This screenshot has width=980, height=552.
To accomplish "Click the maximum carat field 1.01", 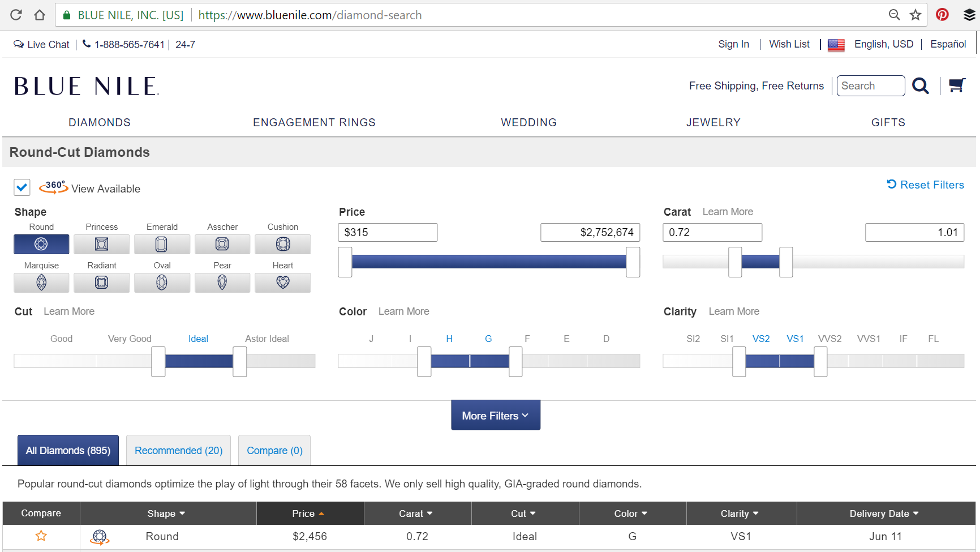I will click(914, 232).
